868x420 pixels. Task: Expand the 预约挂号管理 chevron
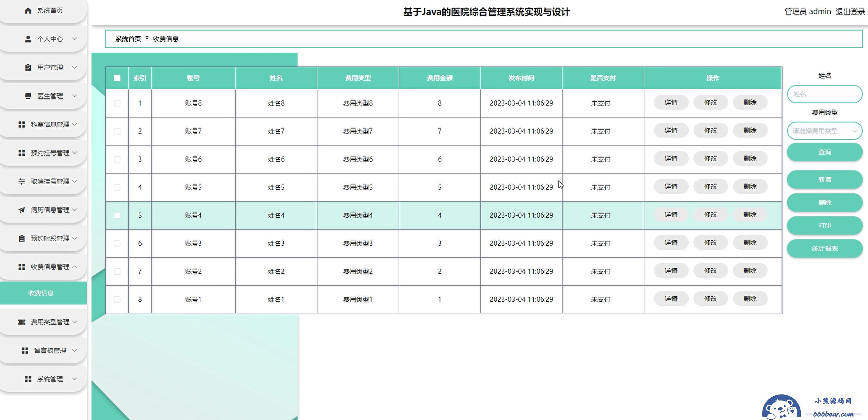click(x=74, y=153)
